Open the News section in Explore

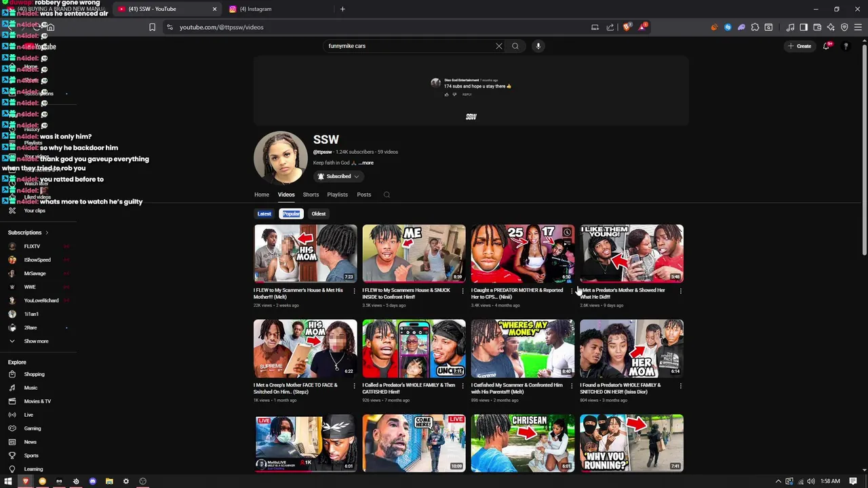pyautogui.click(x=31, y=442)
